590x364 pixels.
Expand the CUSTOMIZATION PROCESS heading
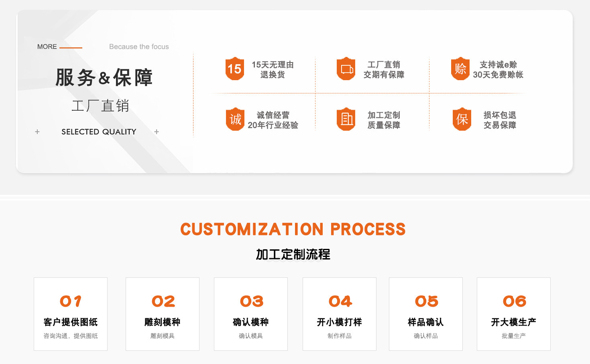point(293,229)
